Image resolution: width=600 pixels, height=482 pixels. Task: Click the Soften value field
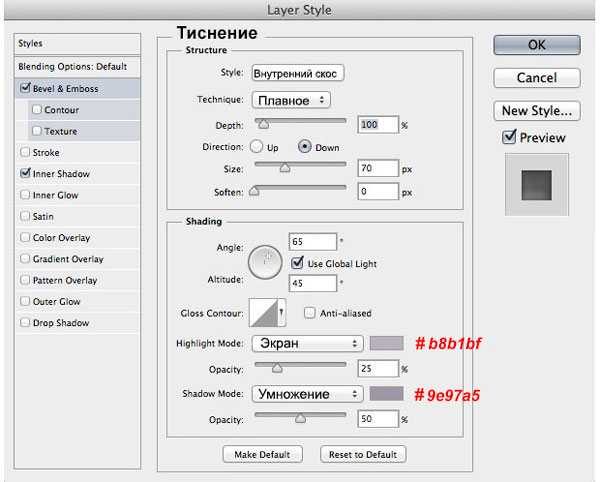click(x=378, y=191)
